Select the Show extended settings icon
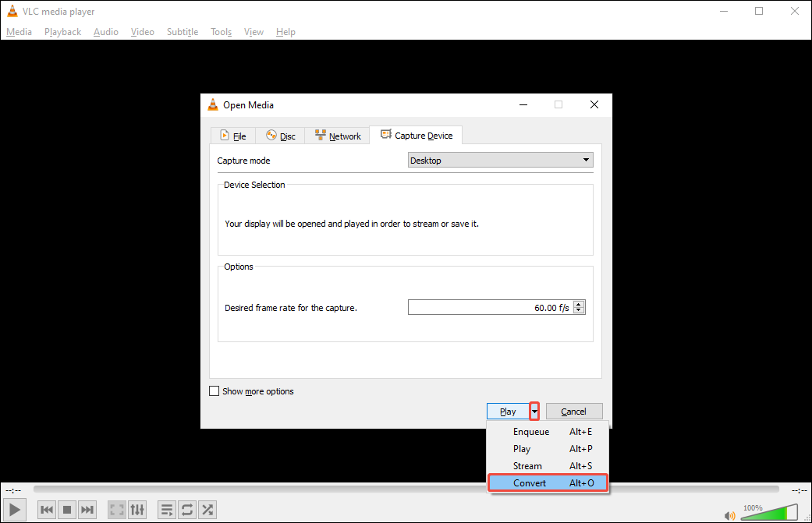Screen dimensions: 812x523 point(137,509)
